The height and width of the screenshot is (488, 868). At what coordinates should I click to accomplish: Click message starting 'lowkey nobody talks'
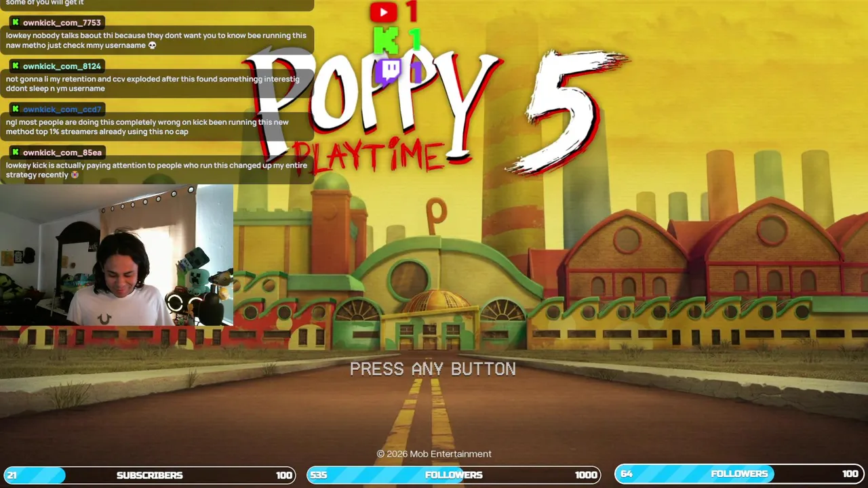coord(156,40)
